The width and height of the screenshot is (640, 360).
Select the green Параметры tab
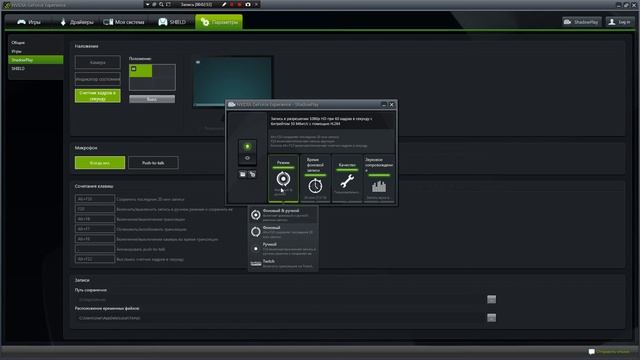219,22
